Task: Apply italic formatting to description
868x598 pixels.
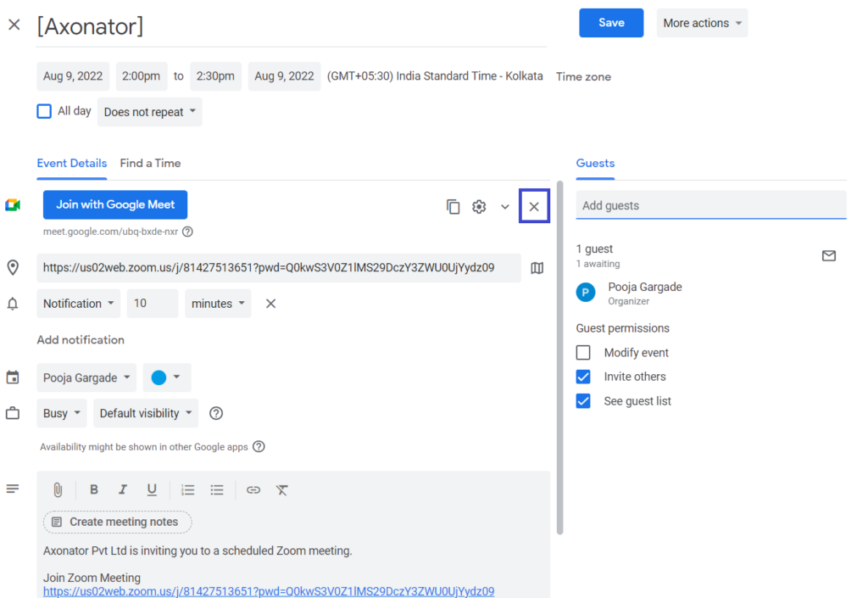Action: coord(122,489)
